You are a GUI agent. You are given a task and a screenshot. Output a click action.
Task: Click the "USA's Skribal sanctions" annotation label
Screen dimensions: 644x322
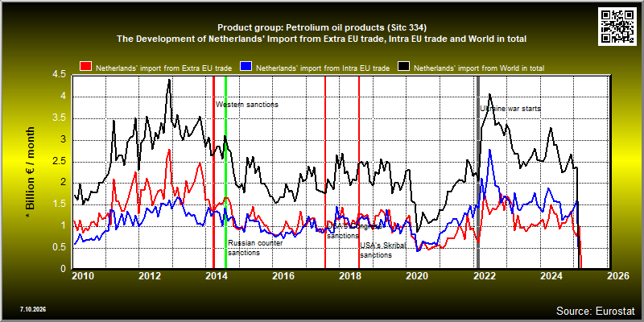click(x=383, y=250)
